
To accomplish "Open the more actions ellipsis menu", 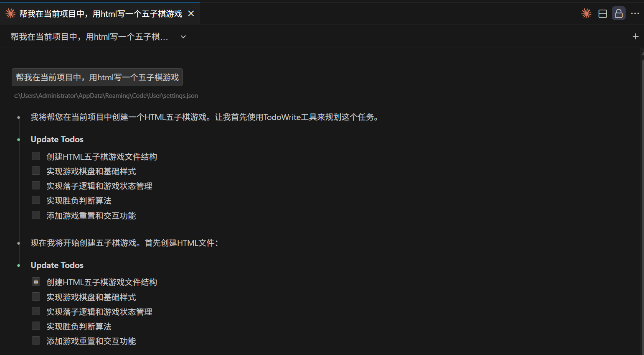I will point(635,13).
